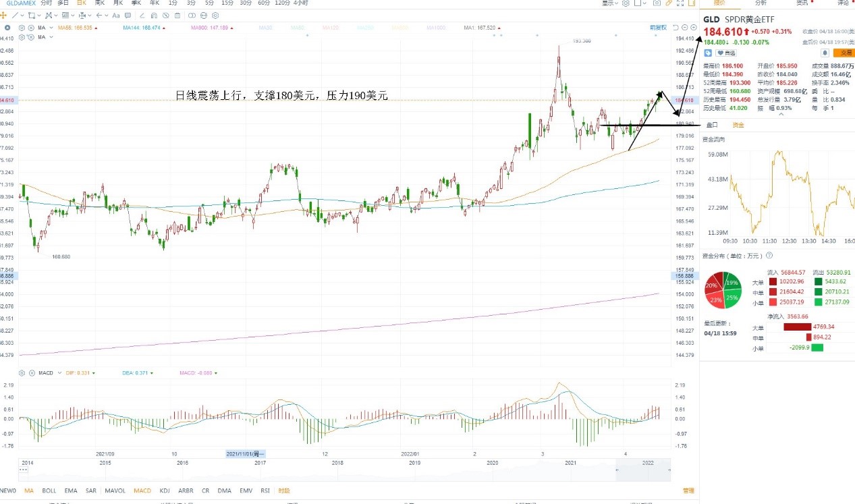Expand layout square dropdown arrow
Viewport: 855px width, 504px height.
click(x=644, y=3)
